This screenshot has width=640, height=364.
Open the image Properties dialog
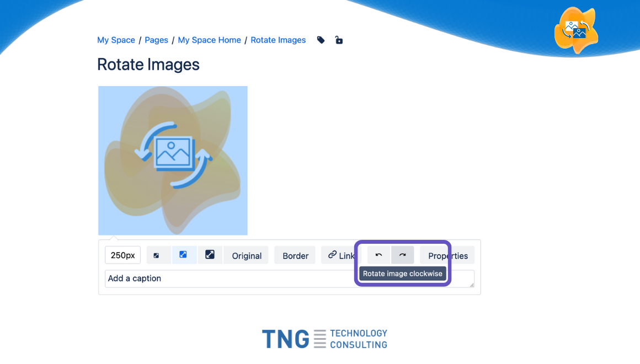[447, 255]
